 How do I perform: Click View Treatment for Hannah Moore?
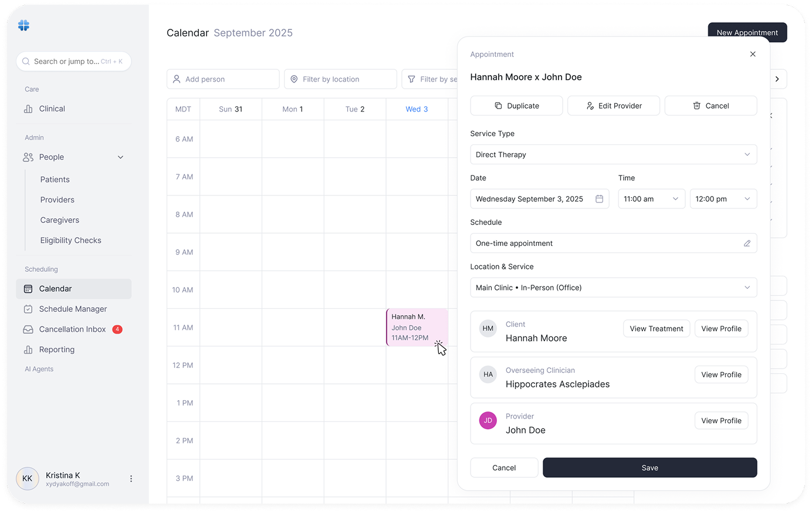click(x=656, y=329)
